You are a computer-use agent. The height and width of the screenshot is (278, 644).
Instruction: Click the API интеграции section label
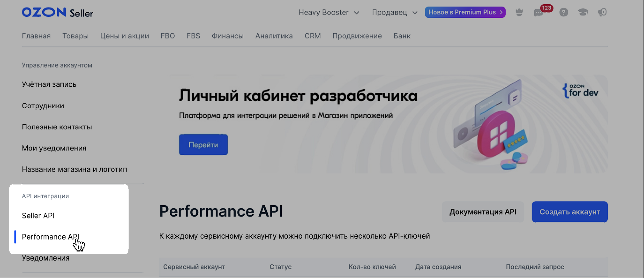45,196
